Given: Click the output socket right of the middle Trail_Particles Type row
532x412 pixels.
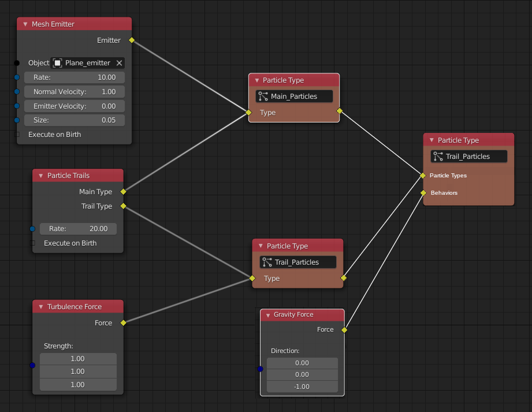Looking at the screenshot, I should pos(344,278).
